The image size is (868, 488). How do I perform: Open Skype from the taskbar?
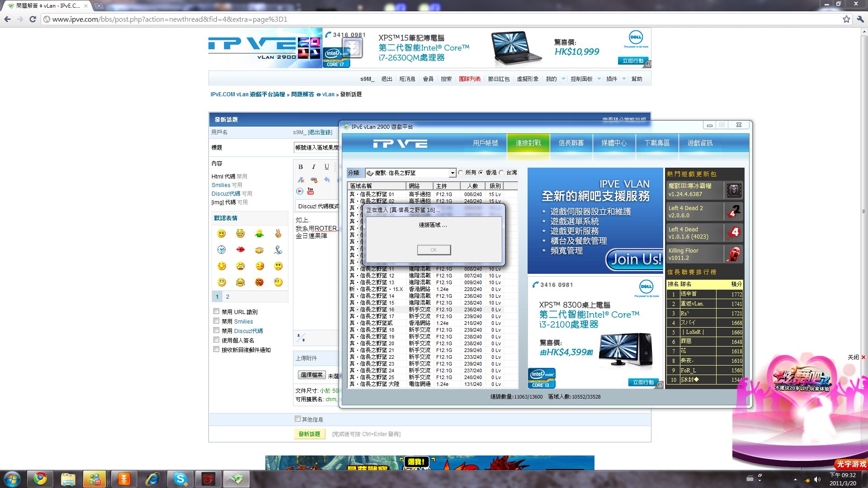180,479
